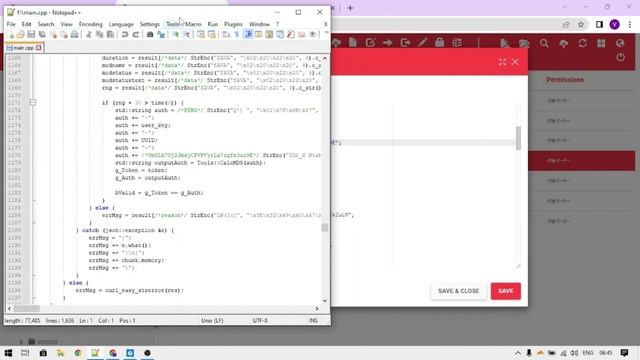Open the File menu

(x=11, y=24)
